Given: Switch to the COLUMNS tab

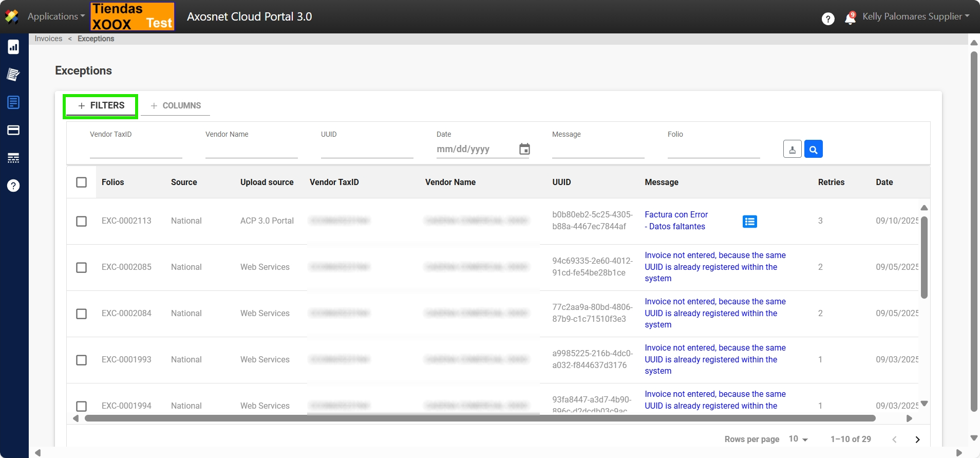Looking at the screenshot, I should [176, 106].
